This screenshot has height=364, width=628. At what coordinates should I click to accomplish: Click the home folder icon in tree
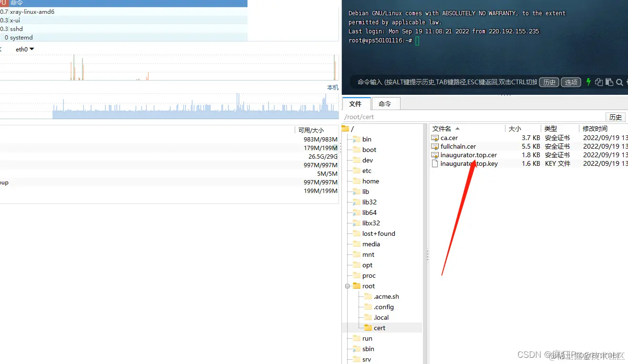(x=356, y=181)
